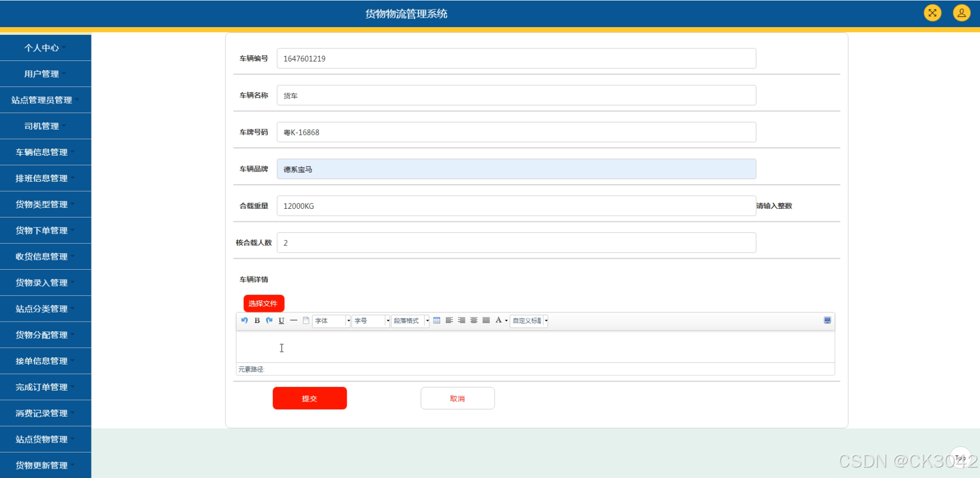Open the font color picker arrow
Viewport: 980px width, 478px height.
tap(506, 321)
